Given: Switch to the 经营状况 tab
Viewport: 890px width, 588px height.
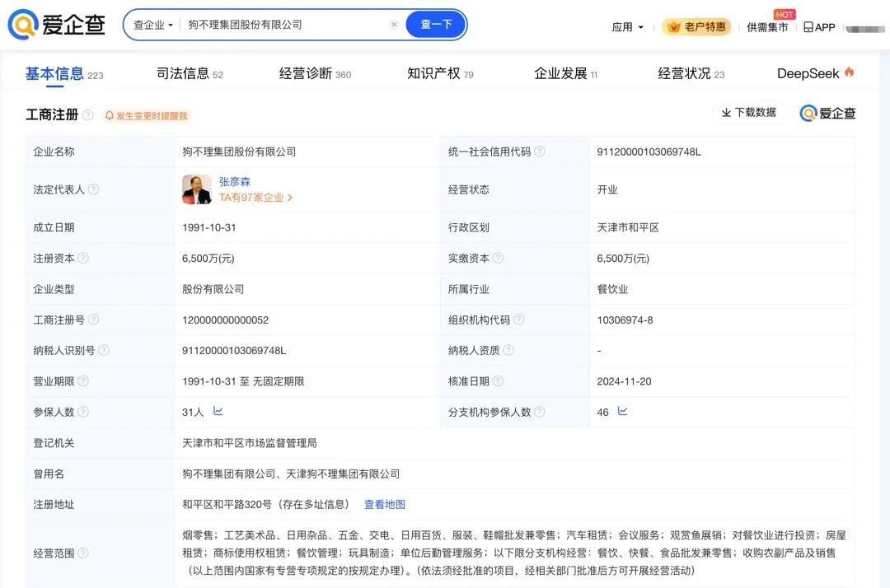Looking at the screenshot, I should [691, 74].
